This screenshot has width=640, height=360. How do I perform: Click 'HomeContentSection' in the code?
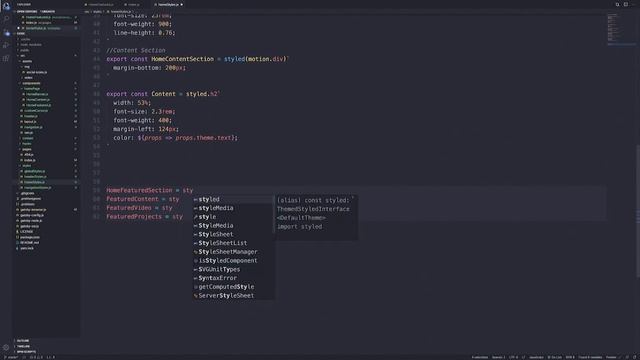(x=182, y=59)
